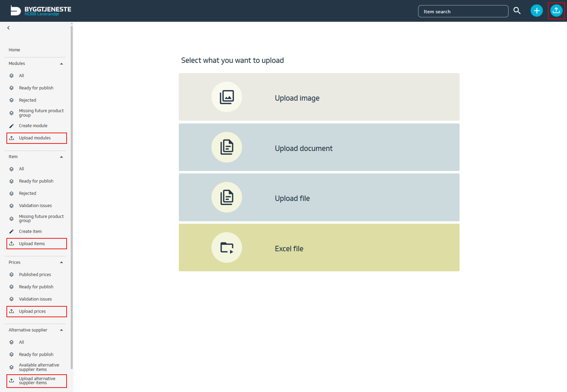Screen dimensions: 567x392
Task: Click the Create module pencil icon
Action: click(x=12, y=126)
